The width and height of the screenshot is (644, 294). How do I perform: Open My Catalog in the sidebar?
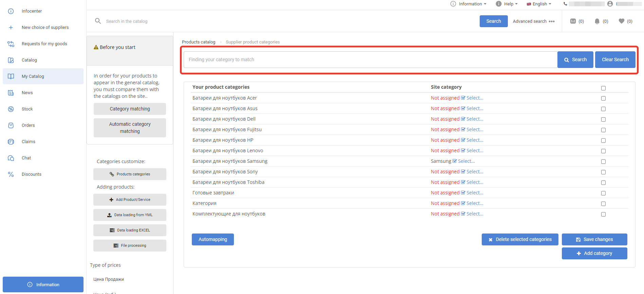tap(33, 76)
